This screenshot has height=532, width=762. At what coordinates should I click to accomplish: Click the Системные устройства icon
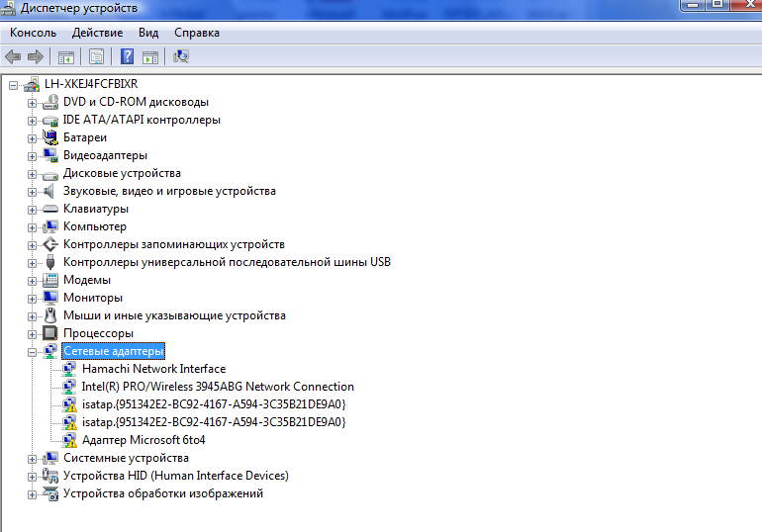tap(50, 458)
